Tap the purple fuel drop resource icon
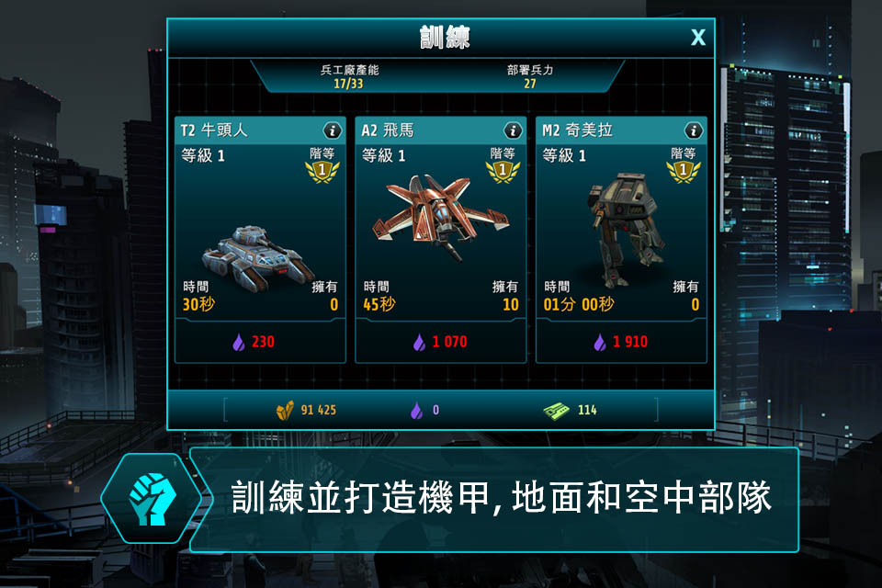Image resolution: width=882 pixels, height=588 pixels. pos(416,410)
